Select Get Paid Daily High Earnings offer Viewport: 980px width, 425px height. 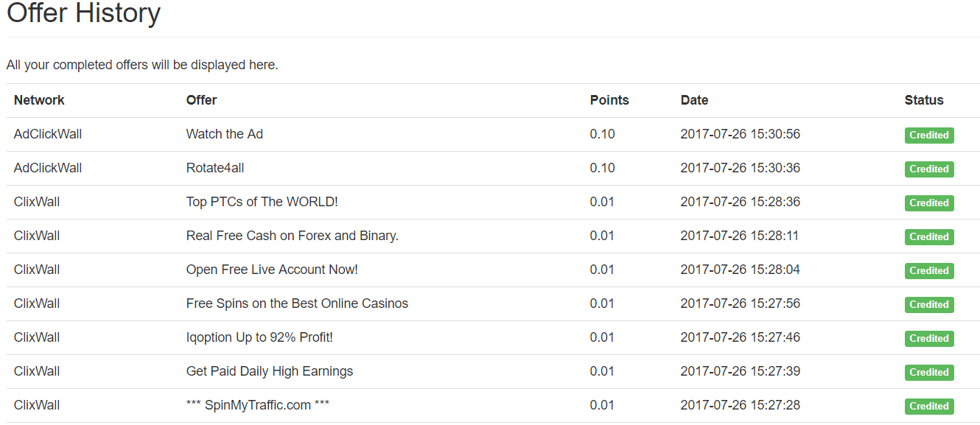pos(269,371)
